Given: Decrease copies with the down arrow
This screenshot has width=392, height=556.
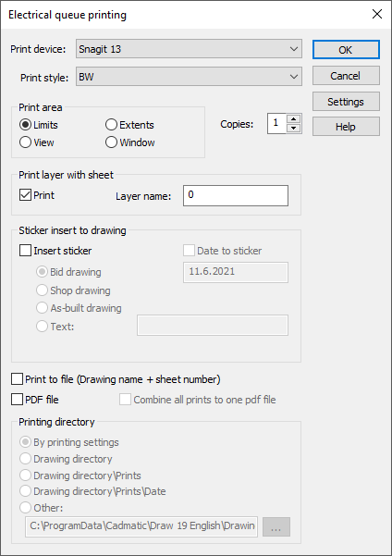Looking at the screenshot, I should 293,128.
